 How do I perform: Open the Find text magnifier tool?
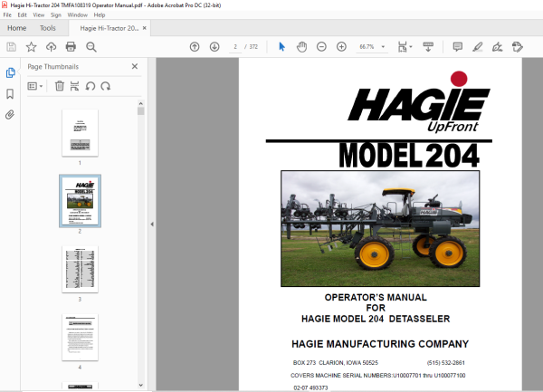(91, 47)
